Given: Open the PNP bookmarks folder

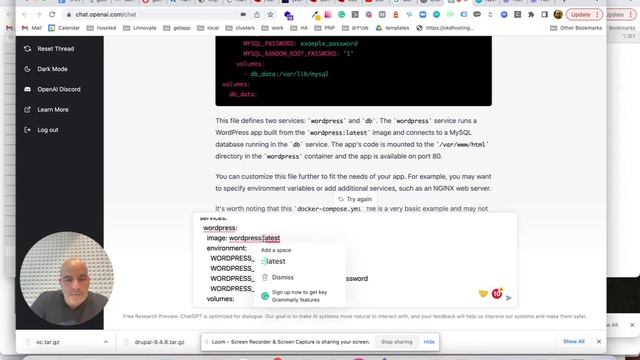Looking at the screenshot, I should click(x=324, y=28).
